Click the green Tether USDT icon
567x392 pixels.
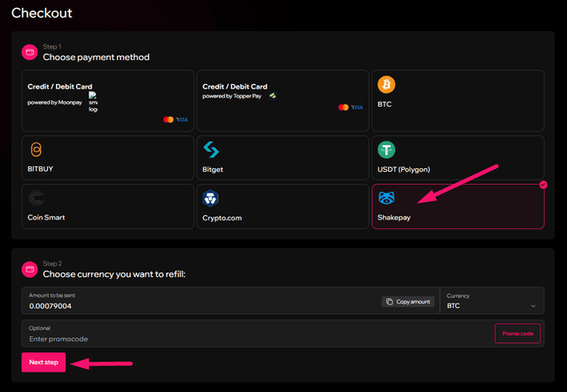[x=386, y=150]
